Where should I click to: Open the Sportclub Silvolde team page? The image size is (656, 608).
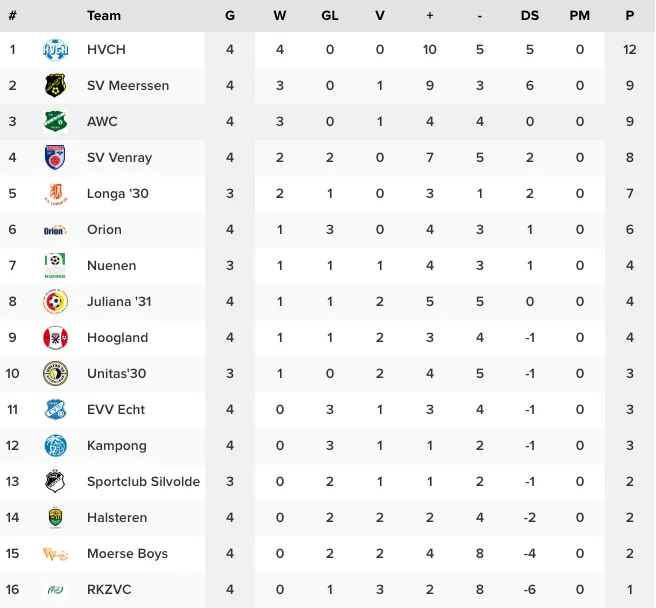[143, 482]
